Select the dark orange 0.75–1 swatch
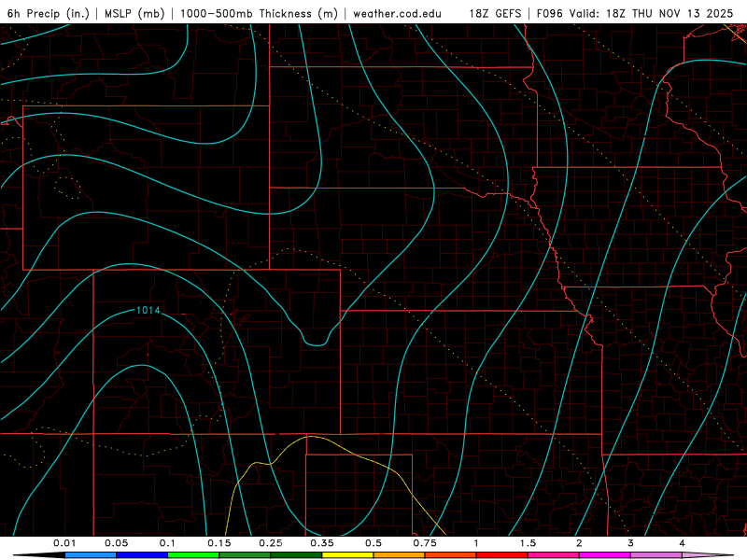 451,555
